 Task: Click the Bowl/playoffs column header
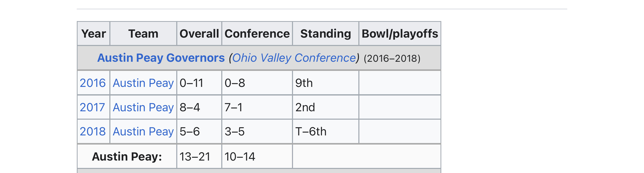click(x=400, y=34)
